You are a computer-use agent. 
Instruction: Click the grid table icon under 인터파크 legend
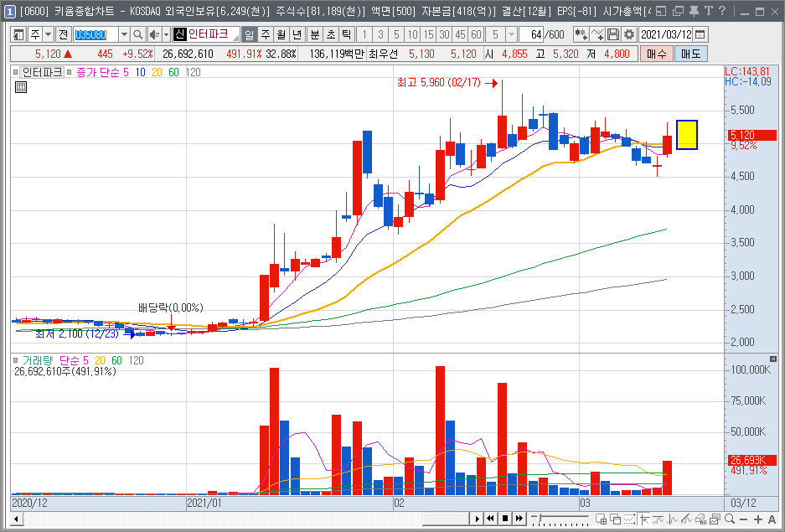click(x=21, y=87)
